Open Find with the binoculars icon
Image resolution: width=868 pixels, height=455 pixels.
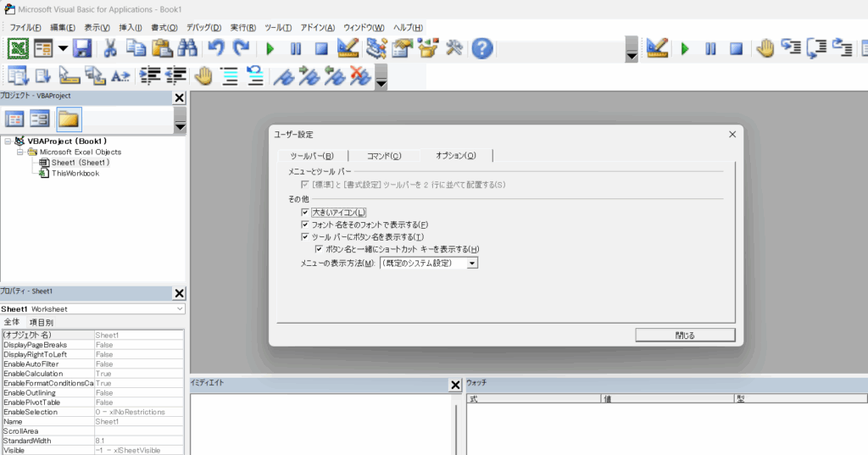pyautogui.click(x=187, y=48)
